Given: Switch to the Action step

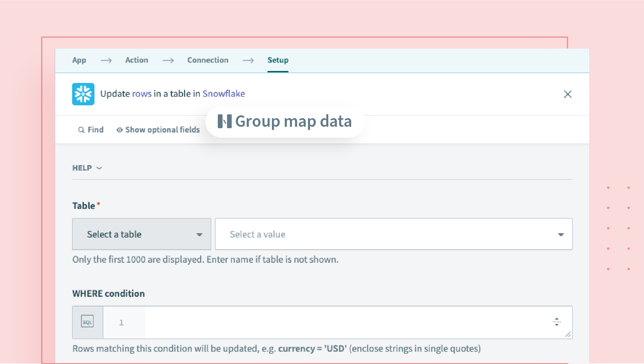Looking at the screenshot, I should pyautogui.click(x=137, y=60).
